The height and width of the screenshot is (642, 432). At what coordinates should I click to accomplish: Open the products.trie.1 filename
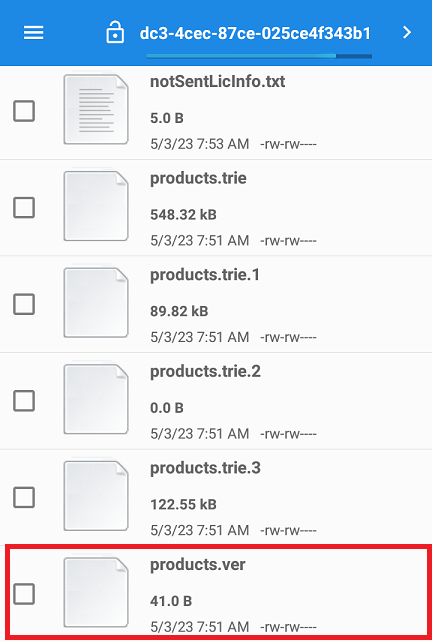(205, 275)
